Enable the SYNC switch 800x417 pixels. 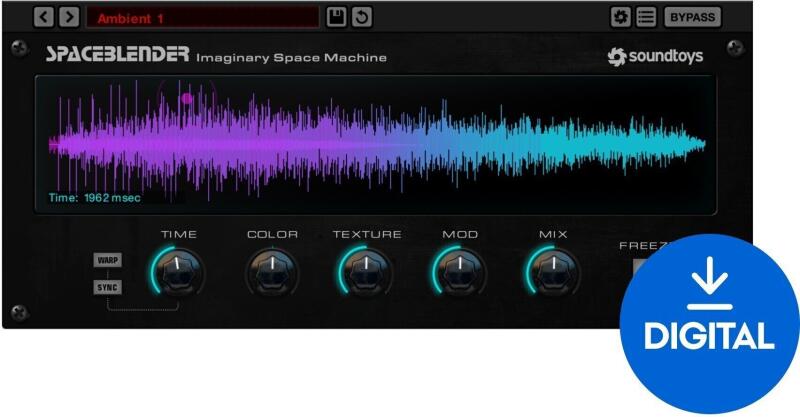pyautogui.click(x=107, y=288)
